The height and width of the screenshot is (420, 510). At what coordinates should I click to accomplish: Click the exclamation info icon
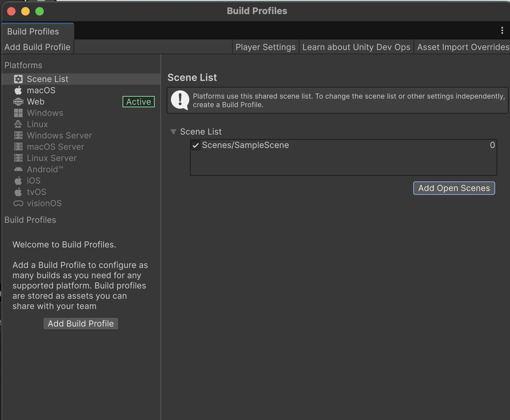tap(180, 100)
